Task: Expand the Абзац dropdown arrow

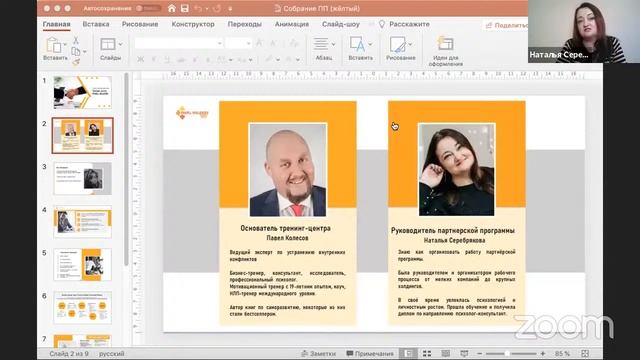Action: [333, 44]
